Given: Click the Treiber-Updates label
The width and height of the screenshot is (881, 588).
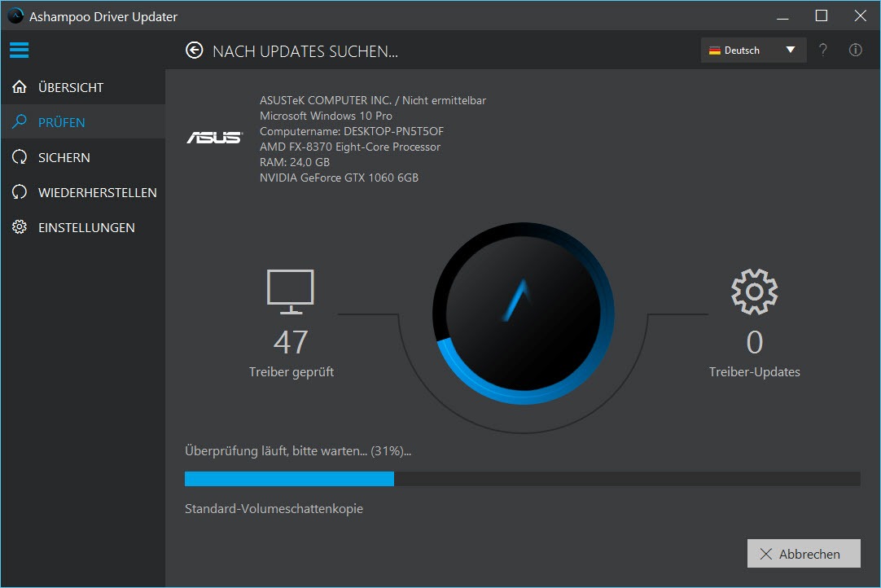Looking at the screenshot, I should coord(755,372).
